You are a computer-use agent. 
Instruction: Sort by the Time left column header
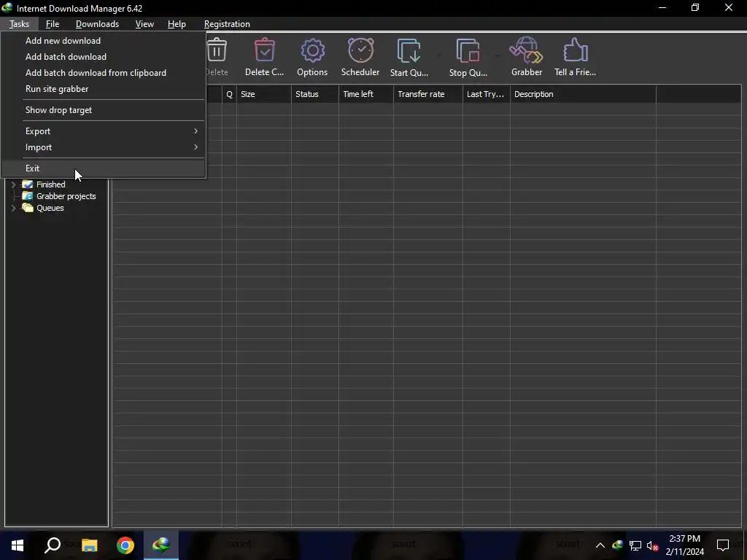point(366,94)
